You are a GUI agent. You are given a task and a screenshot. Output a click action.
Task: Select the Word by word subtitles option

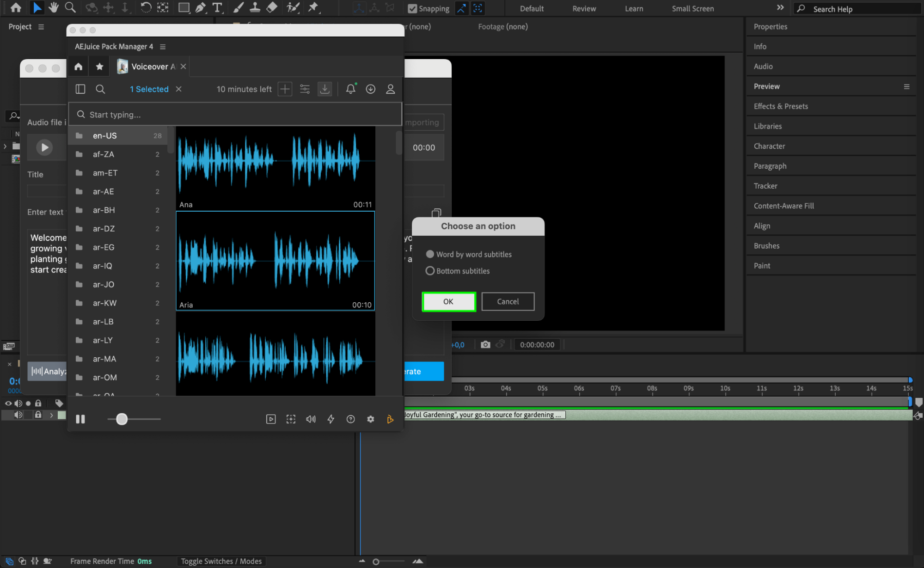[x=469, y=254]
